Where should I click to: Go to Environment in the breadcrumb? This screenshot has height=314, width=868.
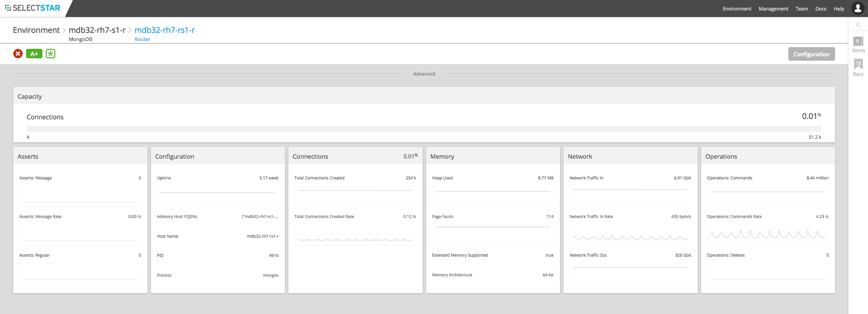[36, 30]
